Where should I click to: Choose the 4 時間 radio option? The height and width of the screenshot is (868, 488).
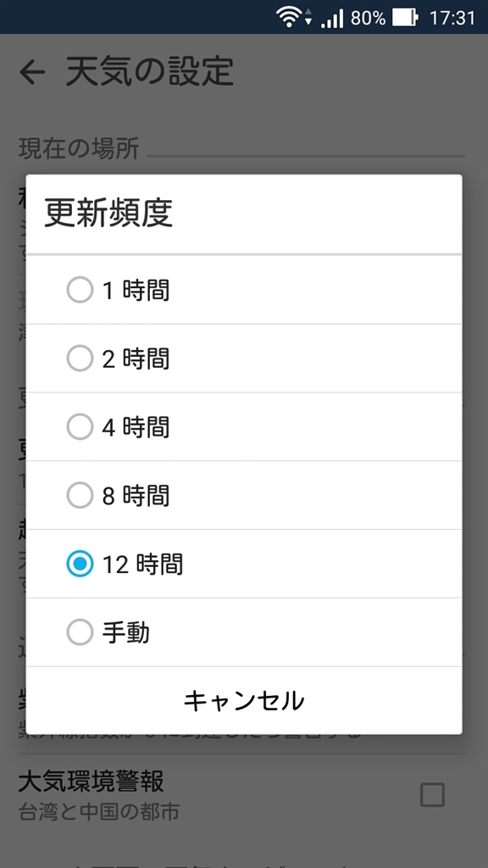(x=80, y=427)
